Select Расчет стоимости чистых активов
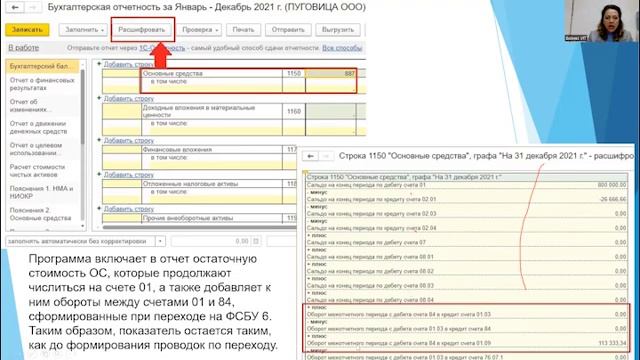The height and width of the screenshot is (360, 640). pos(42,171)
